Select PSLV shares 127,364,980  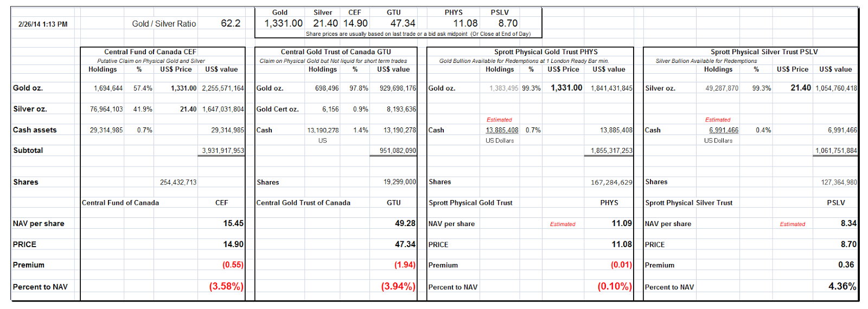(x=839, y=183)
